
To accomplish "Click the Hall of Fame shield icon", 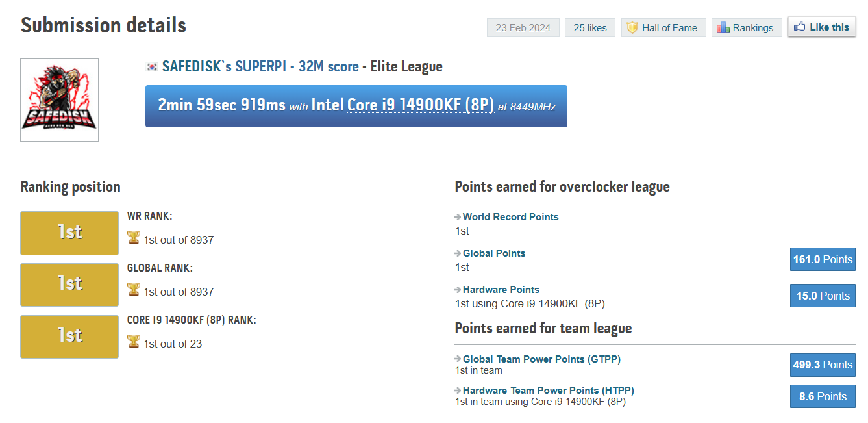I will point(632,28).
